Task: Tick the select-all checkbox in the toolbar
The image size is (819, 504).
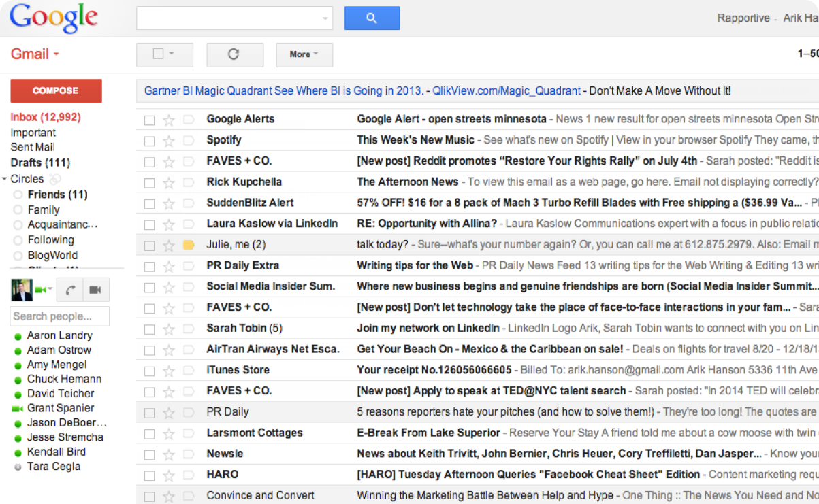Action: [158, 54]
